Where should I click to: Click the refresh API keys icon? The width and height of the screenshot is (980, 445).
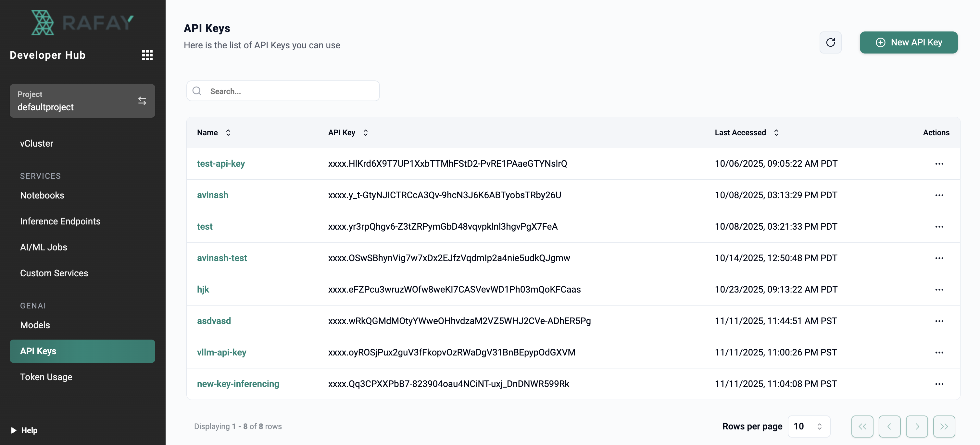[830, 42]
